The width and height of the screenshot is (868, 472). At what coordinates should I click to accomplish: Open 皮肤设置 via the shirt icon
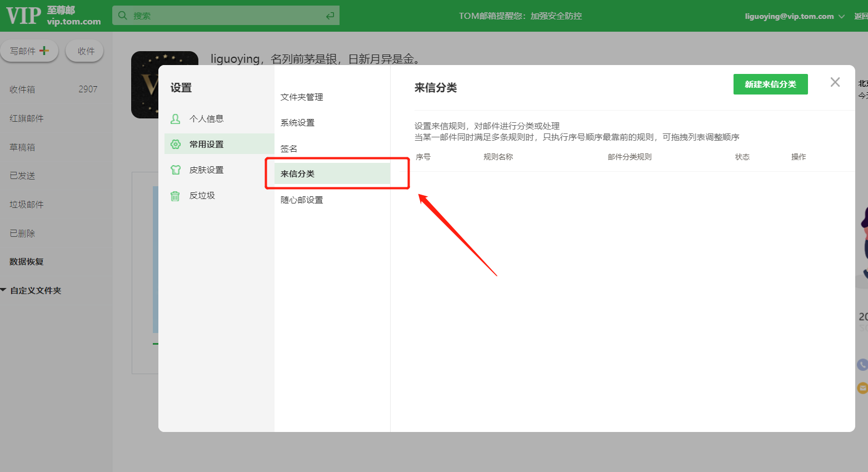[x=175, y=170]
